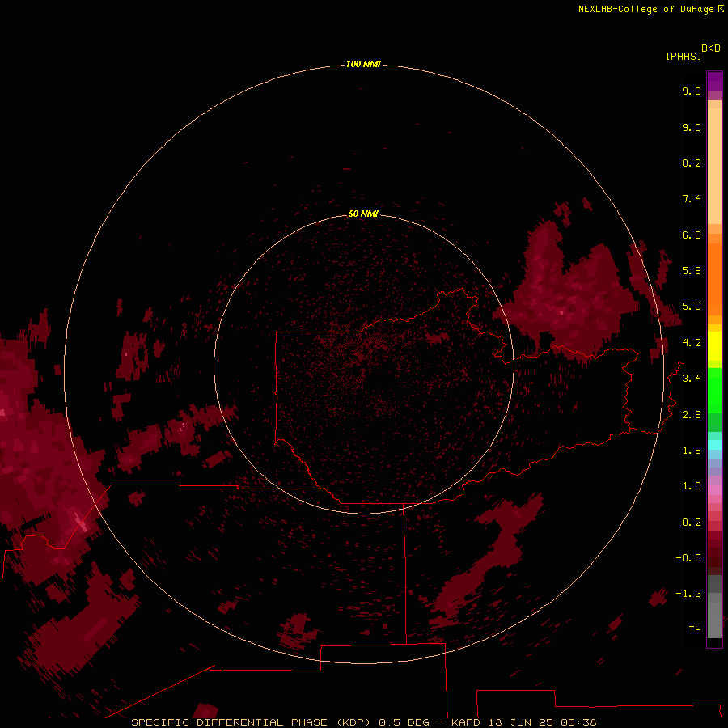Click the 2.6 value on the color scale
Viewport: 728px width, 728px height.
[x=692, y=415]
